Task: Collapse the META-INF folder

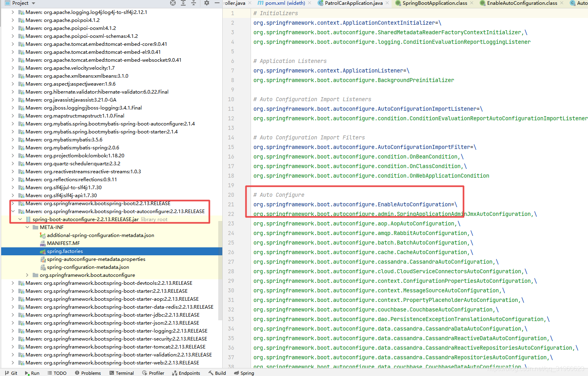Action: [x=27, y=227]
